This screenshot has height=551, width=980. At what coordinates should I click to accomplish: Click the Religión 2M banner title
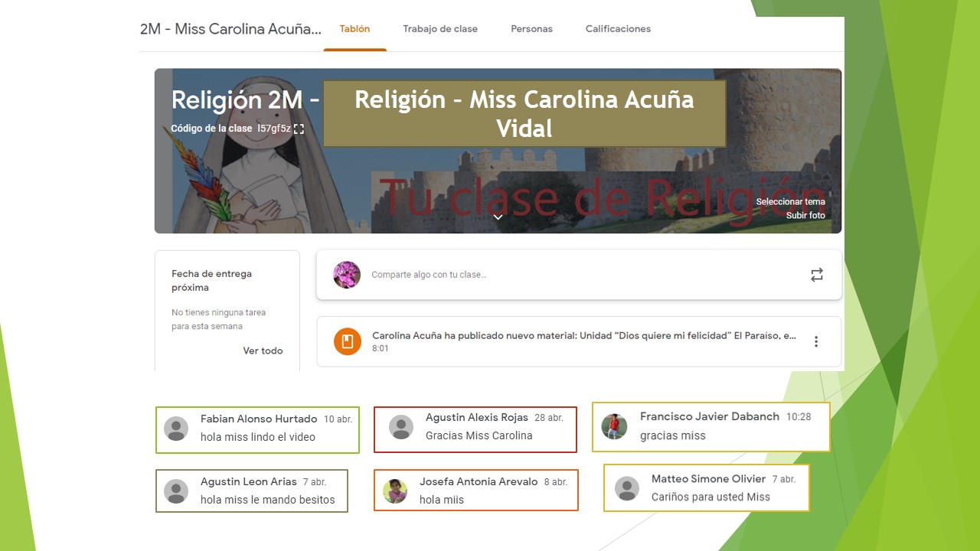[245, 99]
